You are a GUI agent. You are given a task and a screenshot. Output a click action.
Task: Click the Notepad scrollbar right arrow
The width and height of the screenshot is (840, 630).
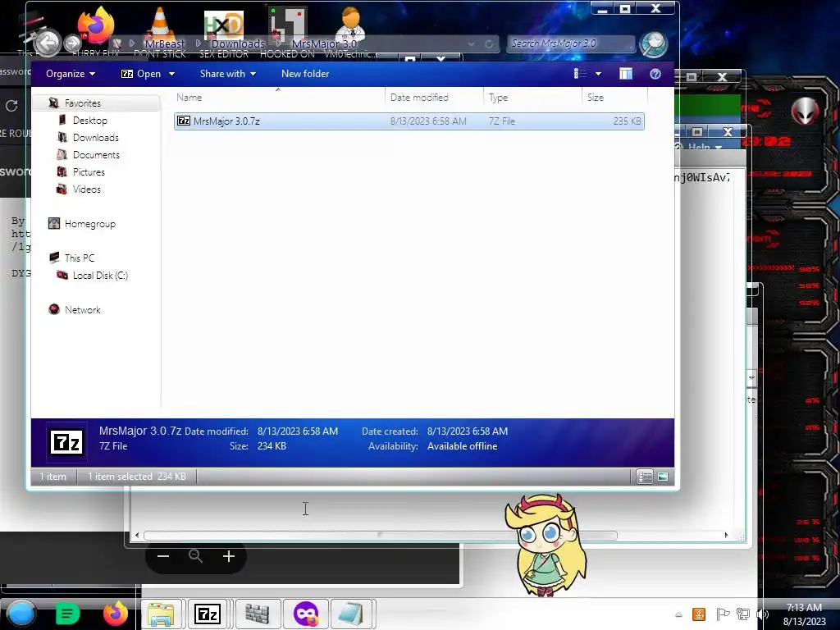coord(727,535)
